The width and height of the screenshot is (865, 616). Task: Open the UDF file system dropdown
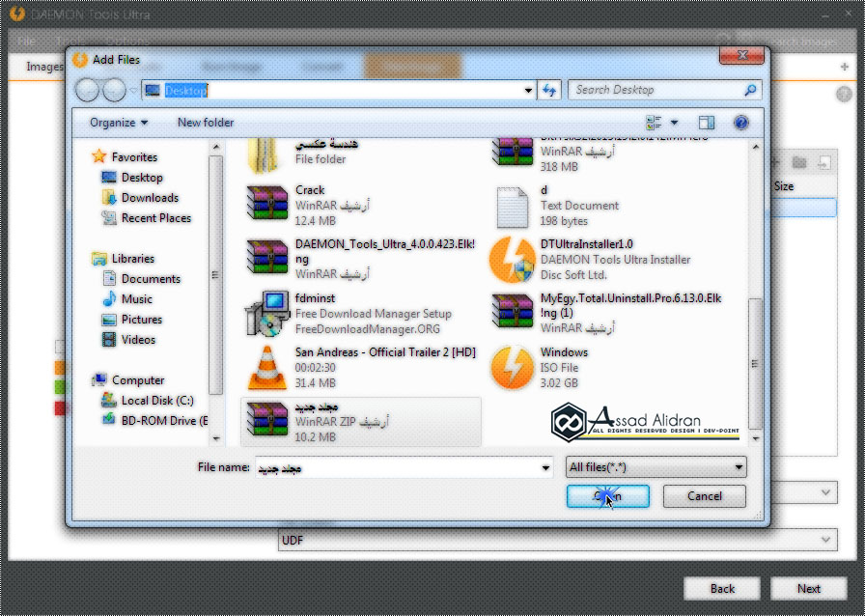(x=558, y=540)
